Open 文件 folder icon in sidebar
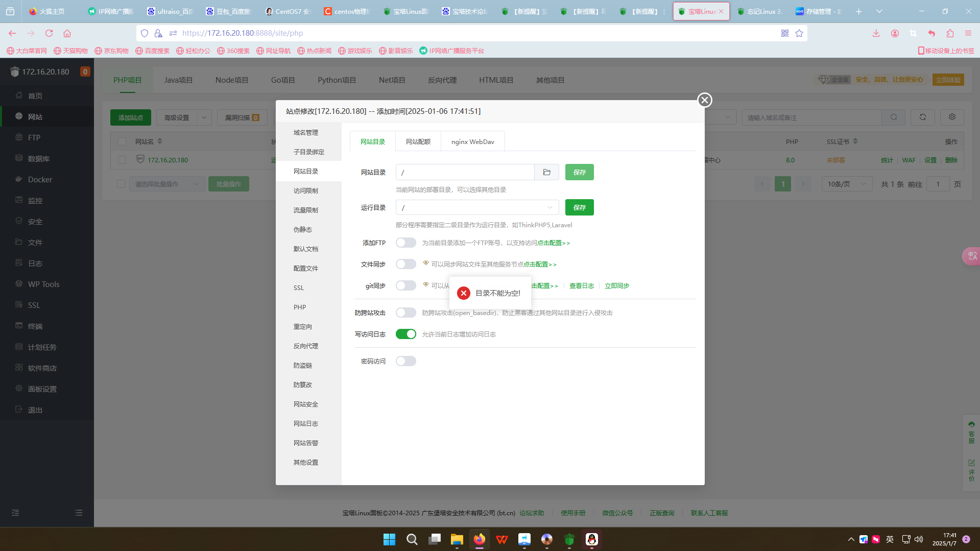 [x=19, y=242]
